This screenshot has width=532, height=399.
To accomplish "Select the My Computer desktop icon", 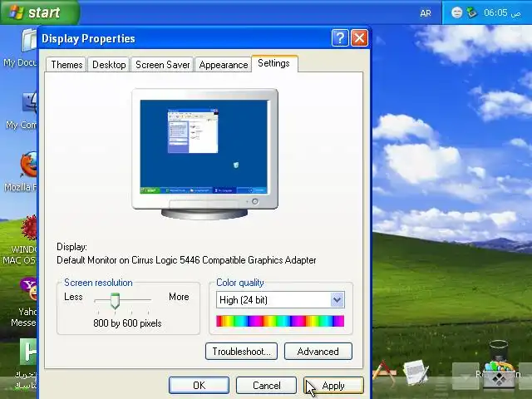I will tap(21, 111).
